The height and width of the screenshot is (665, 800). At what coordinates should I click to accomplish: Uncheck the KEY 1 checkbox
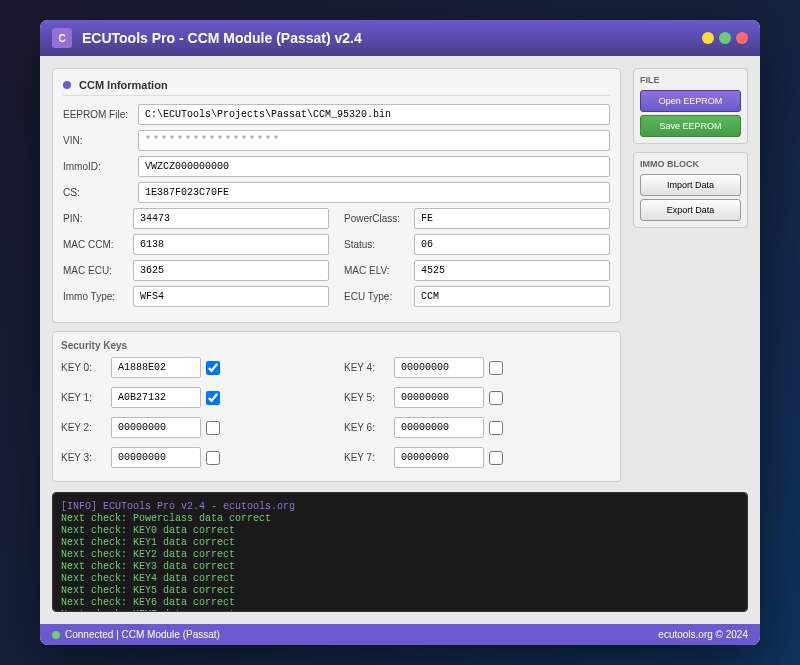212,398
